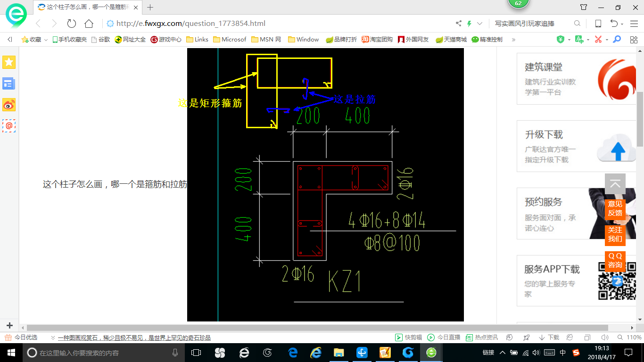
Task: Open dropdown next to undo arrow
Action: point(622,24)
